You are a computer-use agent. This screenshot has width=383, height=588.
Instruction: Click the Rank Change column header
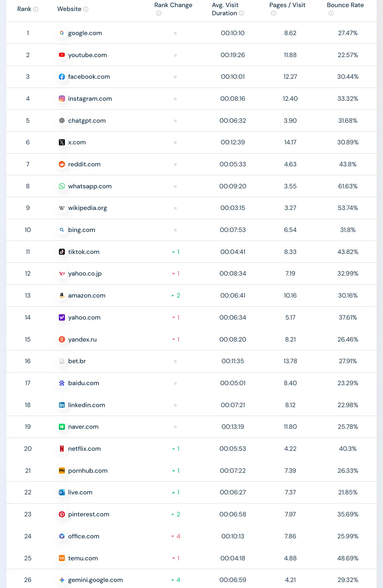(173, 5)
